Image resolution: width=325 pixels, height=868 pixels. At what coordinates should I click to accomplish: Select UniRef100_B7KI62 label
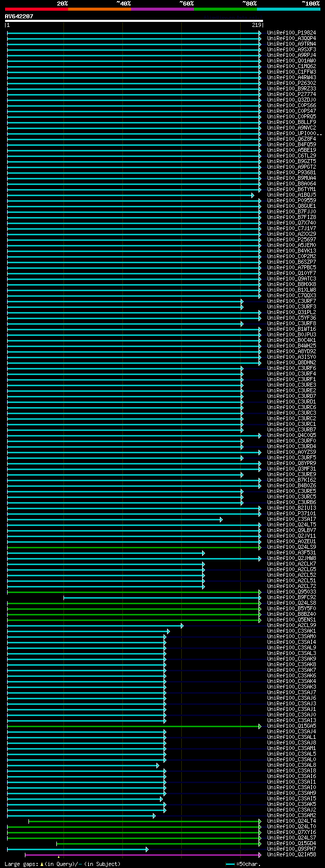pyautogui.click(x=291, y=480)
